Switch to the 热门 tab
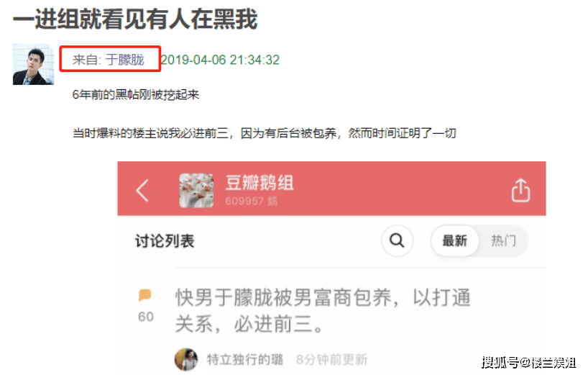The height and width of the screenshot is (375, 588). tap(503, 240)
